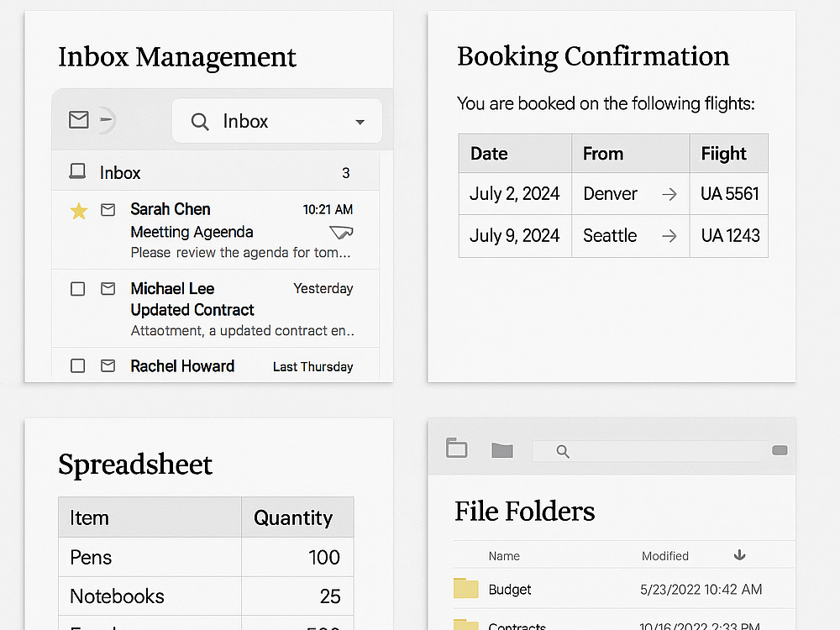Select the quantity 25 cell
Viewport: 840px width, 630px height.
click(x=297, y=596)
